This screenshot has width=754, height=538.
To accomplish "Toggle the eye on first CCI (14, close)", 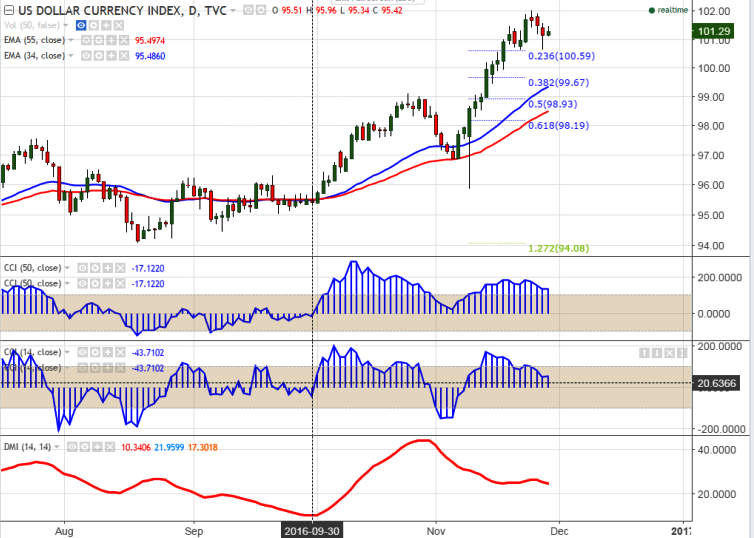I will (x=83, y=352).
